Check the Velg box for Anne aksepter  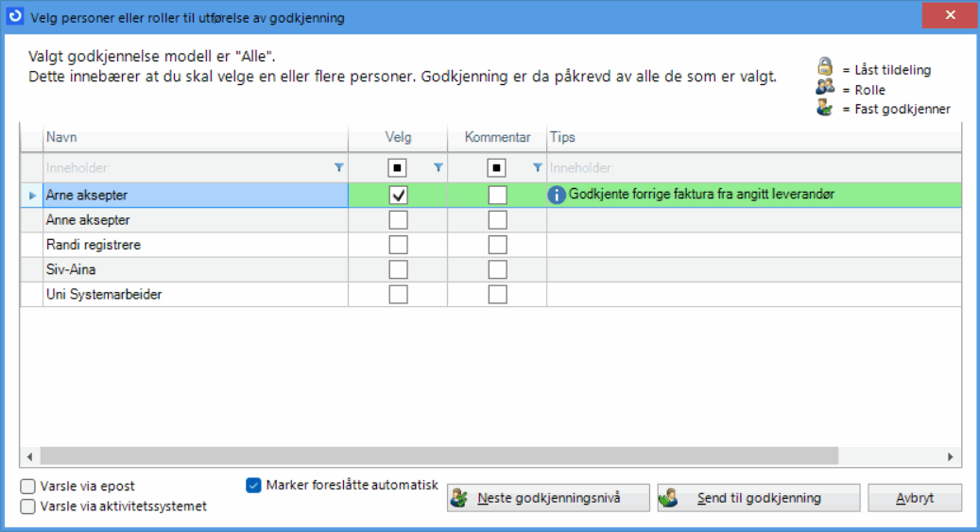pyautogui.click(x=399, y=220)
